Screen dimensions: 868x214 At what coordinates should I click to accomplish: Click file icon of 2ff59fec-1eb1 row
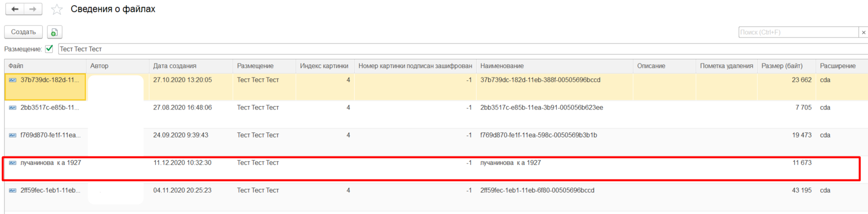(x=13, y=190)
